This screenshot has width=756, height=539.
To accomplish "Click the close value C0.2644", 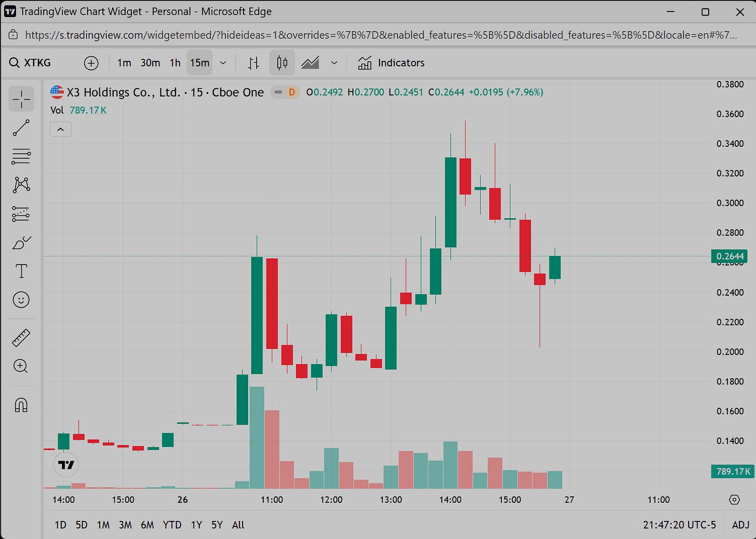I will (446, 92).
